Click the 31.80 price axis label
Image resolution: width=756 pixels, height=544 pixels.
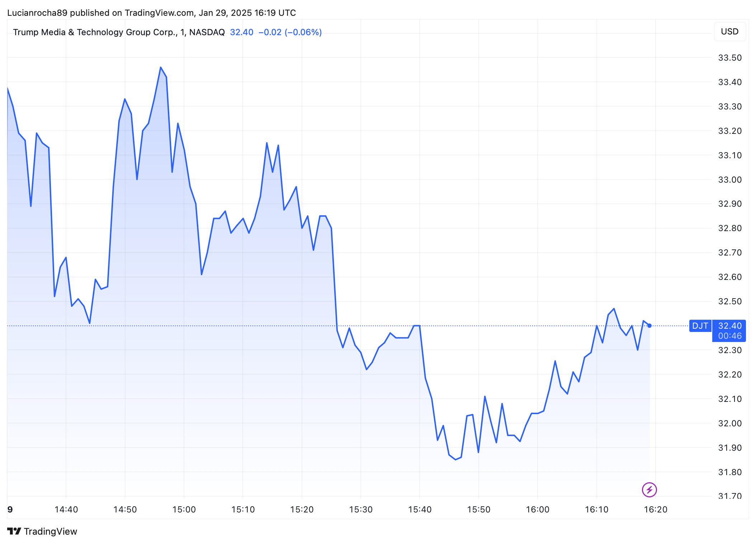click(730, 472)
